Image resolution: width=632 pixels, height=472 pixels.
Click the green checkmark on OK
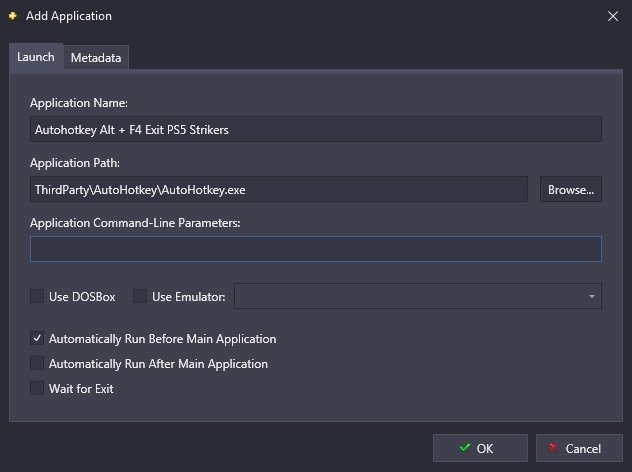pyautogui.click(x=465, y=447)
